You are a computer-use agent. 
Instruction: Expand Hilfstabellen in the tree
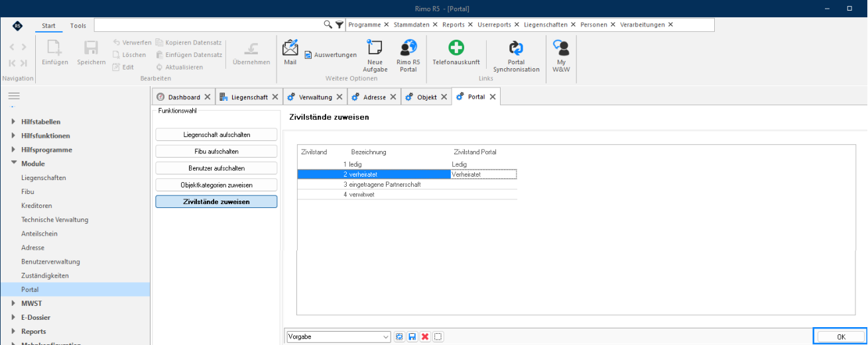(x=13, y=122)
